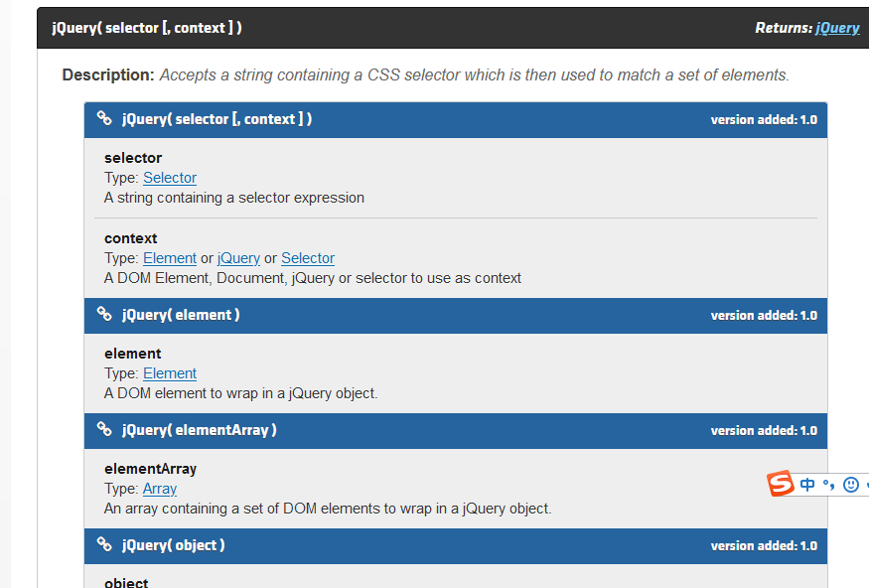Open the Element type link under context
The width and height of the screenshot is (869, 588).
pyautogui.click(x=170, y=258)
